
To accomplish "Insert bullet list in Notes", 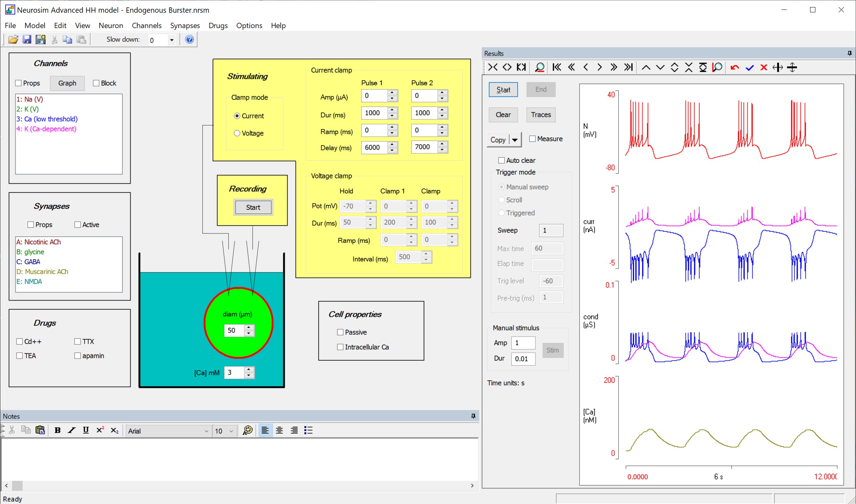I will point(308,430).
